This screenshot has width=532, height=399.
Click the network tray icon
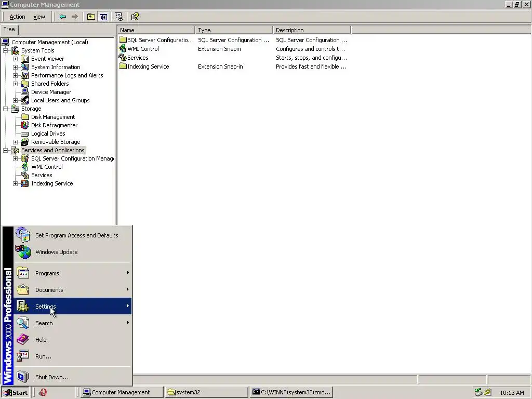(x=478, y=392)
